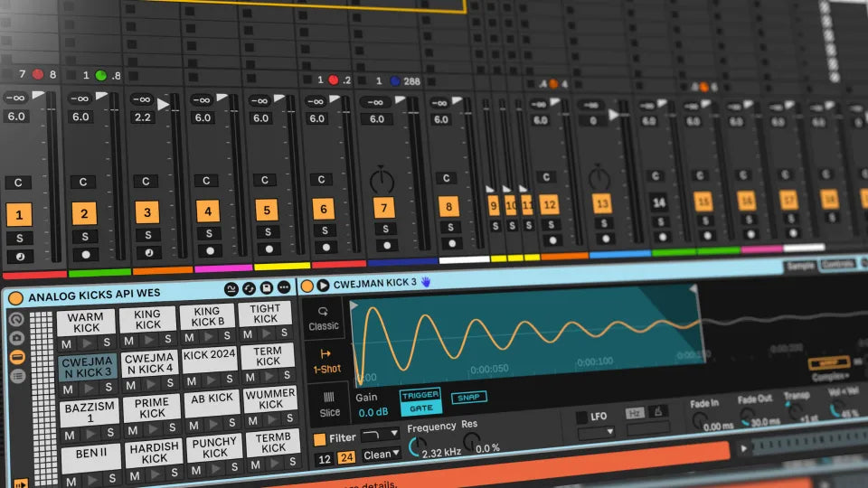Open the Clean filter circuit dropdown
Screen dimensions: 868x488
[382, 455]
